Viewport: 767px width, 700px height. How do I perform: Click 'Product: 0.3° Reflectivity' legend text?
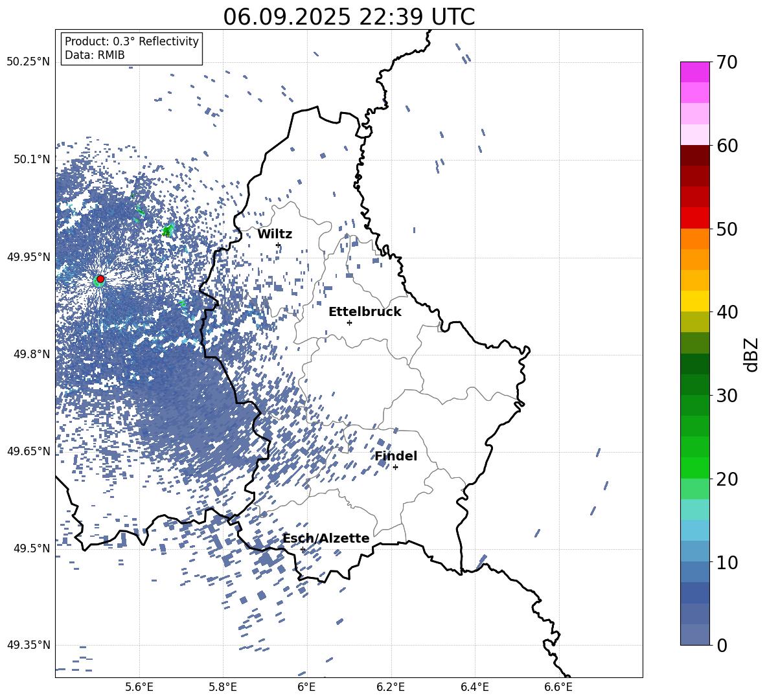pyautogui.click(x=132, y=41)
